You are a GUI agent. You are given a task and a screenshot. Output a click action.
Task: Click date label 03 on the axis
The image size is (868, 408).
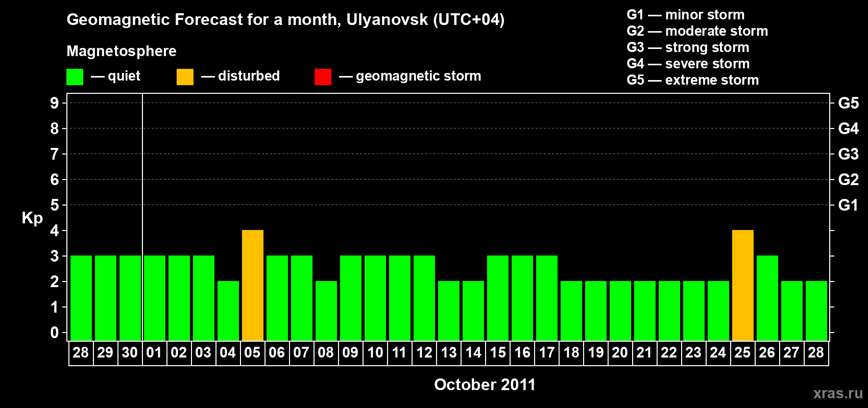click(203, 353)
